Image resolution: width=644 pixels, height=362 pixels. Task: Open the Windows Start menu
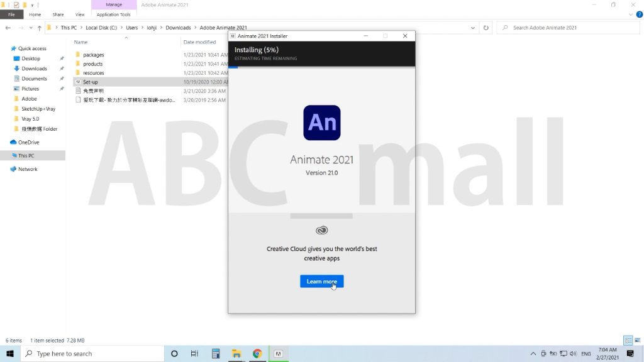pyautogui.click(x=10, y=353)
